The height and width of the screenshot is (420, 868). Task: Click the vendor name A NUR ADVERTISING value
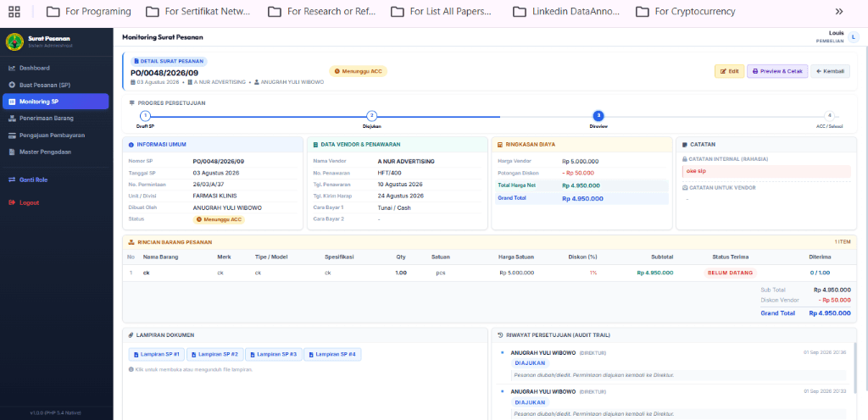[x=406, y=162]
